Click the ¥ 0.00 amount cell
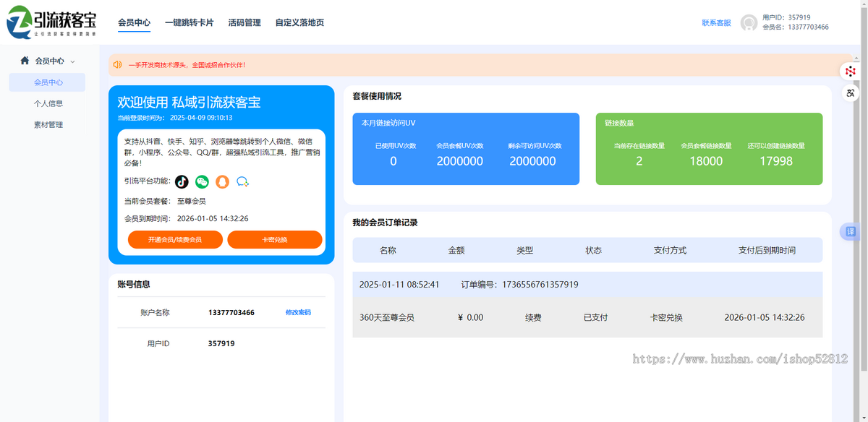The width and height of the screenshot is (868, 422). click(471, 317)
